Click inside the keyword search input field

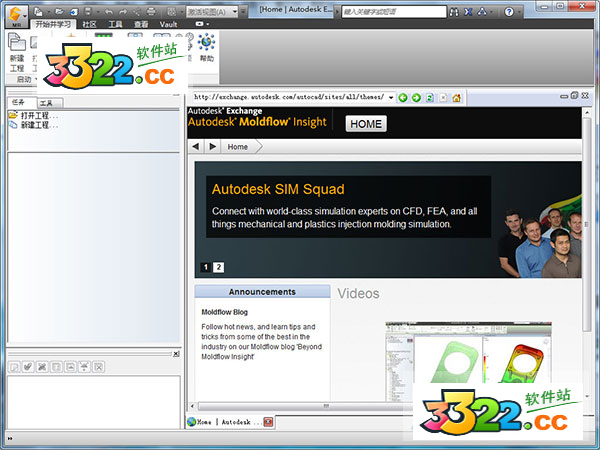(x=394, y=12)
